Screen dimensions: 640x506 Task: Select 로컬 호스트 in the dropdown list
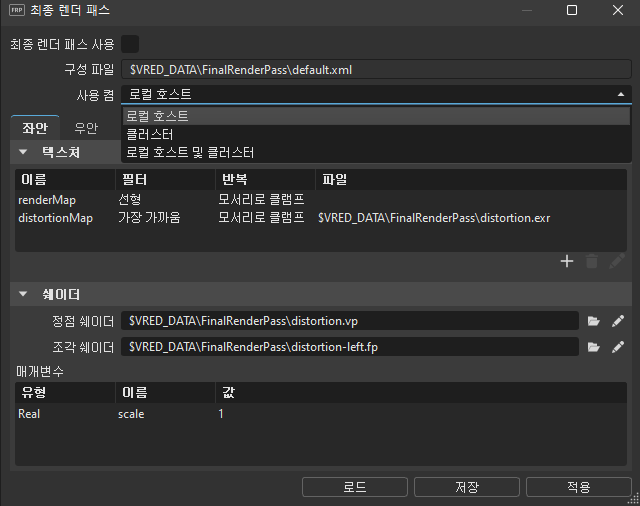(x=376, y=116)
